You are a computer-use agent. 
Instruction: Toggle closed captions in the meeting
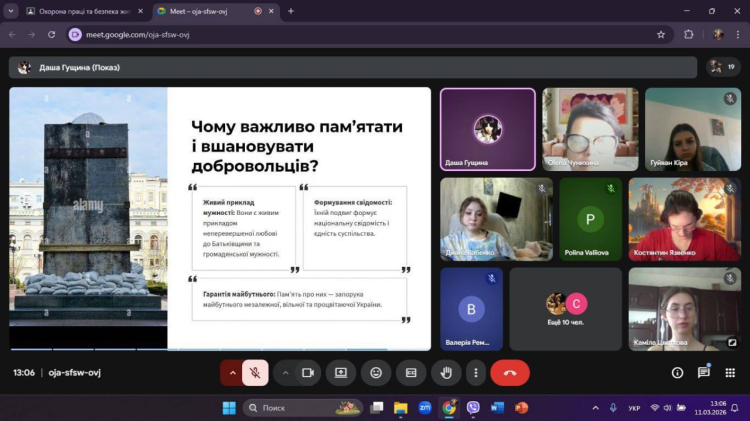411,373
